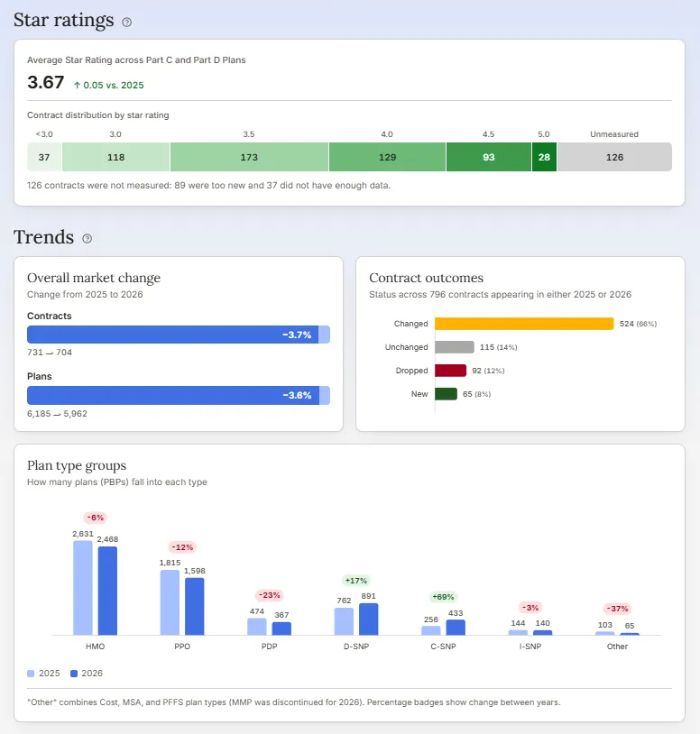This screenshot has width=700, height=734.
Task: Select the 4.0 star segment showing 129
Action: pyautogui.click(x=387, y=157)
